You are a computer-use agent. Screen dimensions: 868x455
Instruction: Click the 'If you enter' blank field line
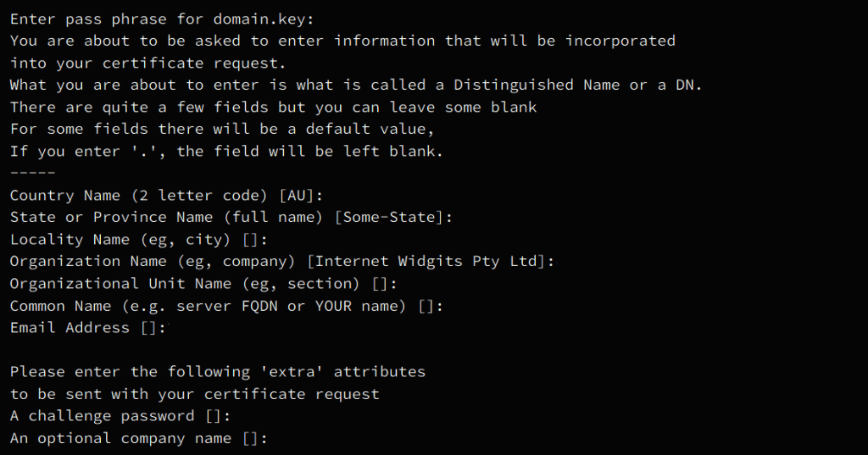[x=226, y=151]
